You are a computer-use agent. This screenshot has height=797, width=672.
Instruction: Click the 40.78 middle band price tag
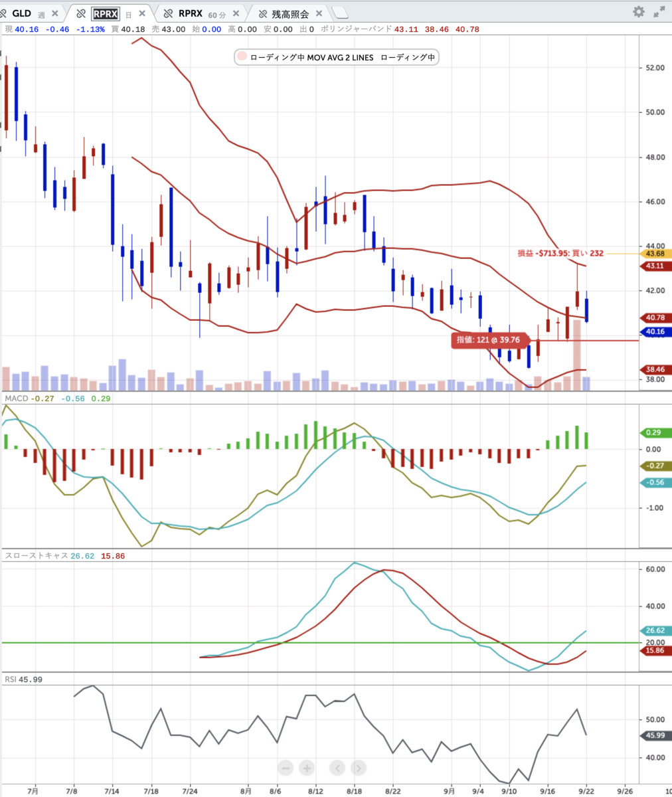click(x=655, y=317)
